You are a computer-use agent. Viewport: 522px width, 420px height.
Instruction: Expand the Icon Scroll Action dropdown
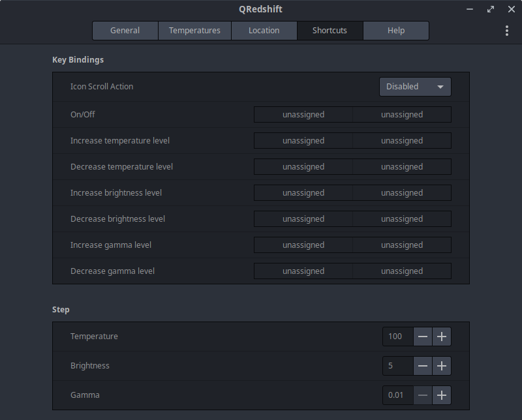pos(415,87)
